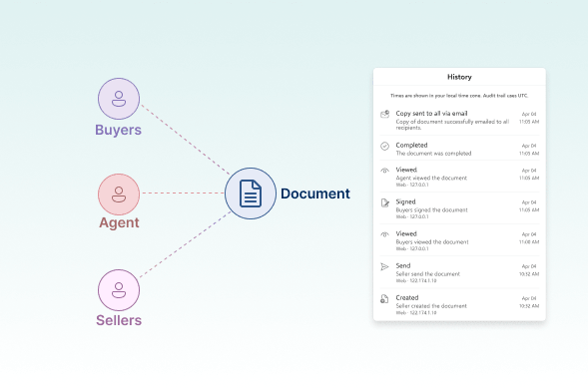Select the Agent label
Image resolution: width=588 pixels, height=388 pixels.
tap(119, 222)
